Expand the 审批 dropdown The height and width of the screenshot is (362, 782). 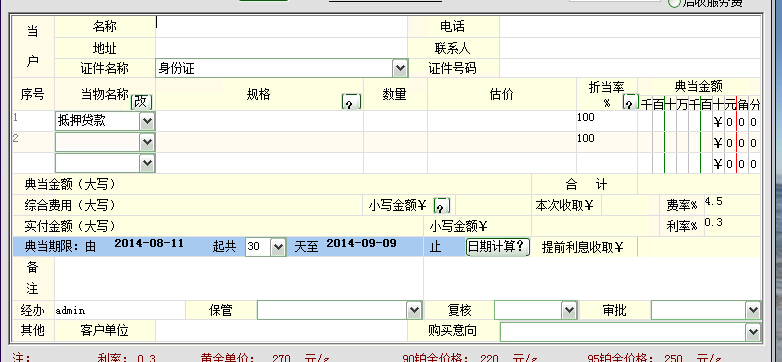tap(753, 311)
